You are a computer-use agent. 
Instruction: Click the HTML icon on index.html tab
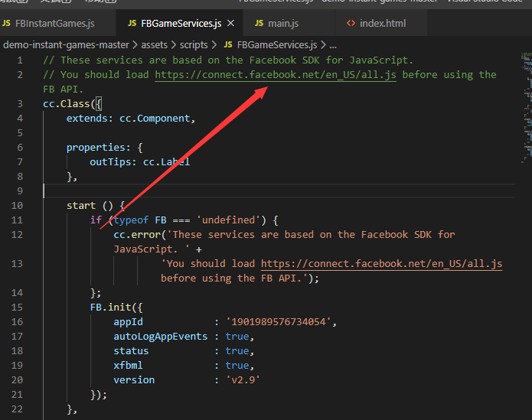tap(351, 23)
